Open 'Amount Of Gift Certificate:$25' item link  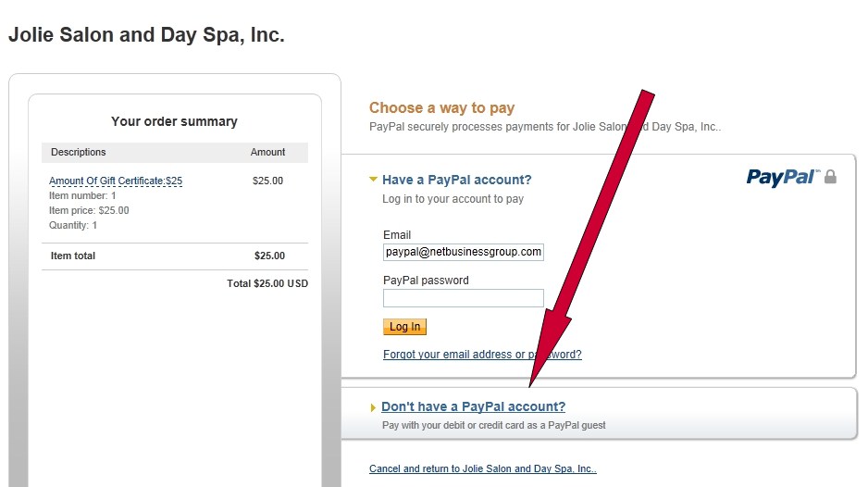116,181
